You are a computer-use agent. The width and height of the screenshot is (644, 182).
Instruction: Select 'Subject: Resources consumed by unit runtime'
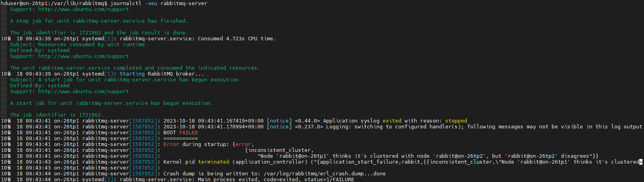[x=77, y=44]
